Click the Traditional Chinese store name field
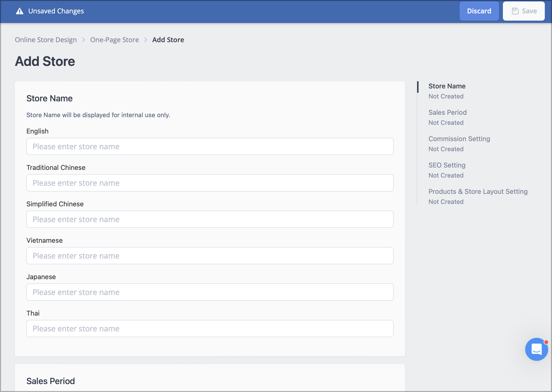This screenshot has height=392, width=552. pyautogui.click(x=210, y=183)
